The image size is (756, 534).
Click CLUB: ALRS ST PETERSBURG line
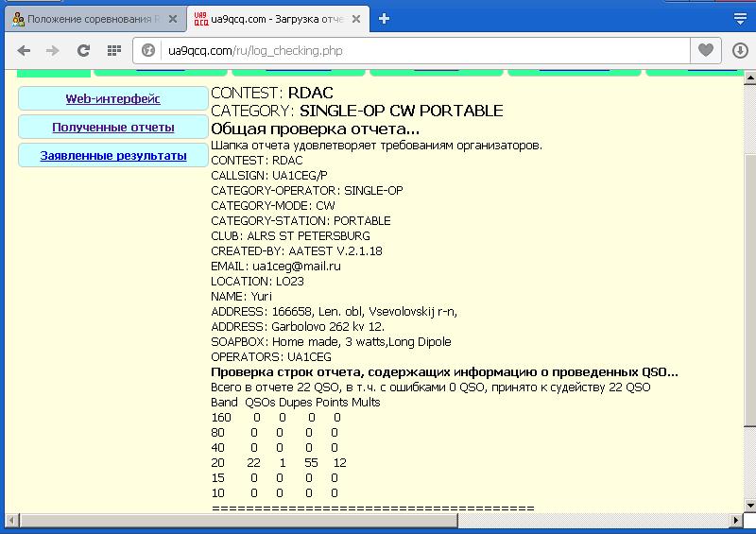tap(291, 236)
